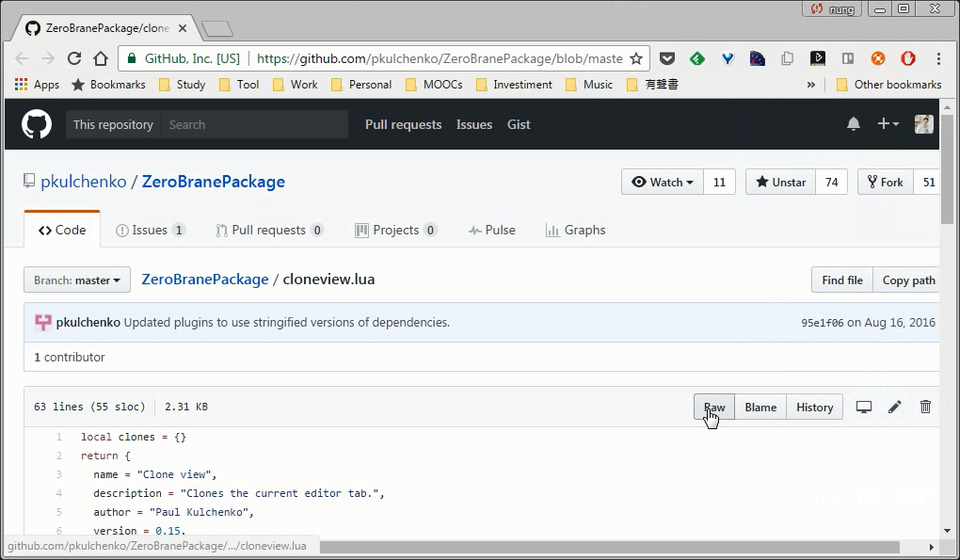
Task: Close the ZeroBranePackage browser tab
Action: (x=183, y=28)
